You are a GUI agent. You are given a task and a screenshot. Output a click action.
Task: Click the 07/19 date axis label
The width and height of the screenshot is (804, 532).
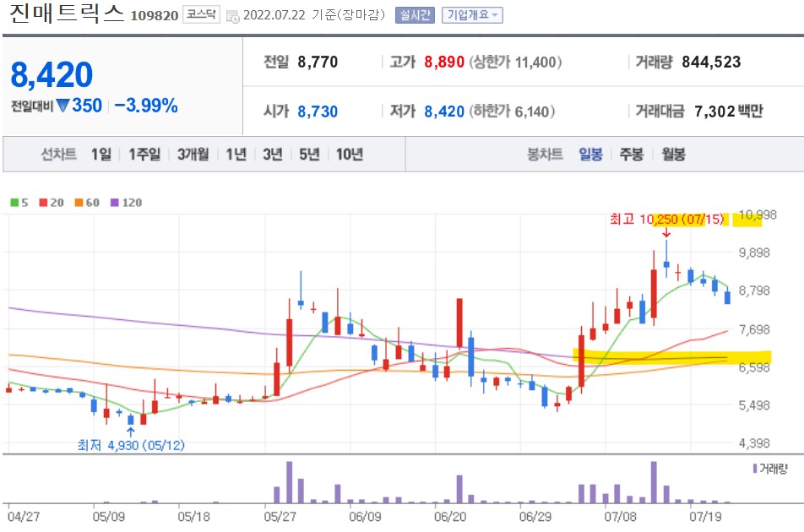point(705,516)
